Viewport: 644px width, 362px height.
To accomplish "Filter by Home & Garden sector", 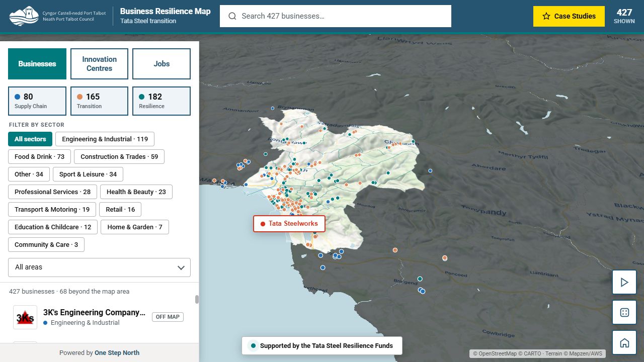I will pyautogui.click(x=135, y=227).
